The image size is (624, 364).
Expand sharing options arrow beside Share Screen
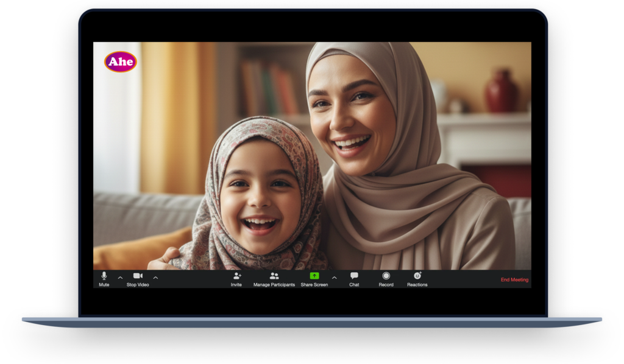click(334, 278)
